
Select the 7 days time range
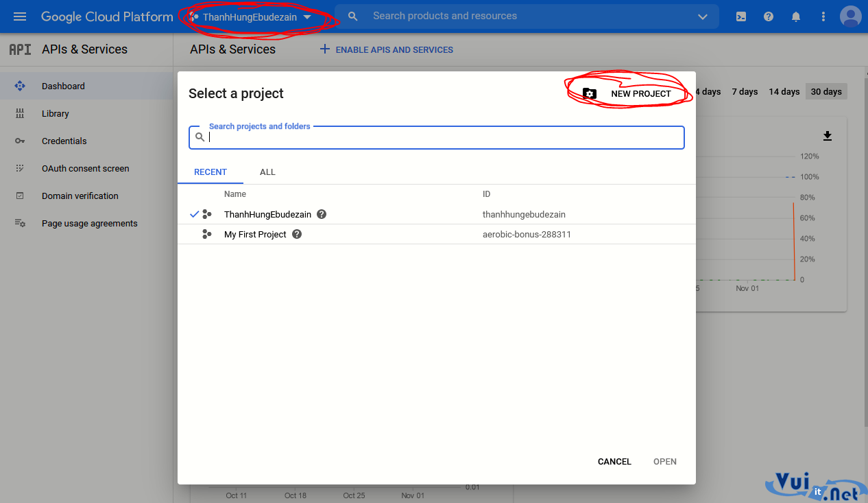coord(745,91)
